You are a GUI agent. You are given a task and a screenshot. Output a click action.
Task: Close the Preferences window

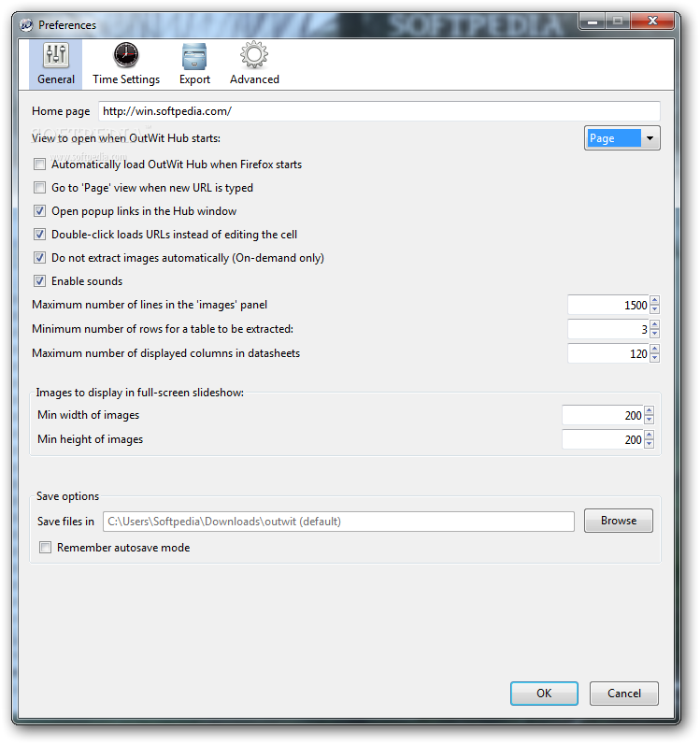(x=652, y=21)
